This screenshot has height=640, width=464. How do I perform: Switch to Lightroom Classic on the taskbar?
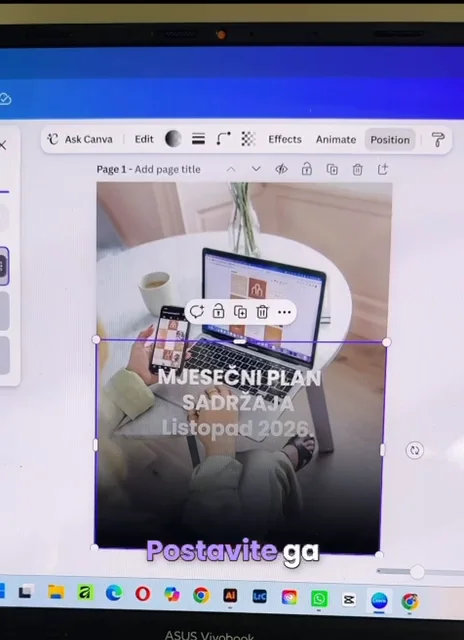pos(260,597)
